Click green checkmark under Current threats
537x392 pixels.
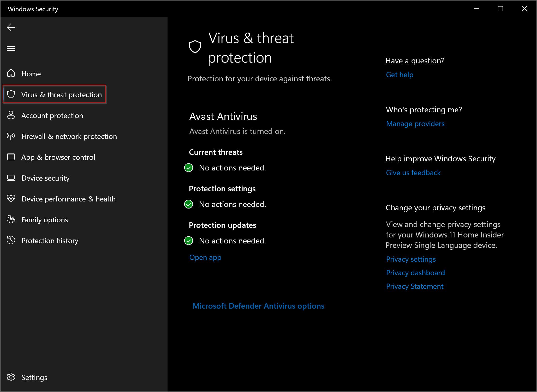[x=189, y=168]
